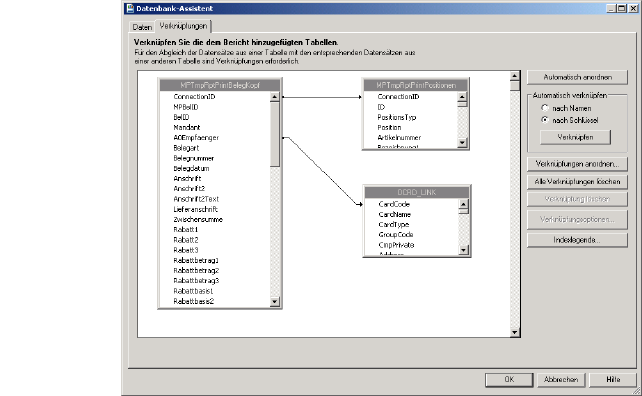Click scroll down arrow of the link canvas
The height and width of the screenshot is (396, 642).
coord(515,333)
